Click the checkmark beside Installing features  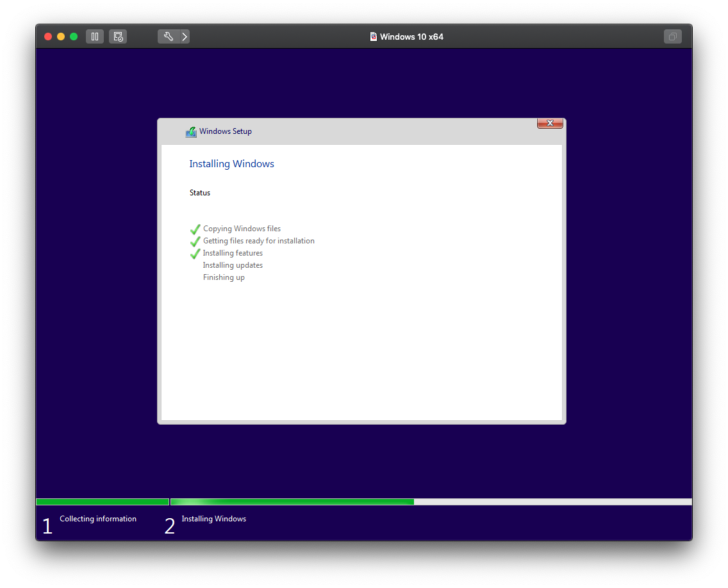[195, 253]
